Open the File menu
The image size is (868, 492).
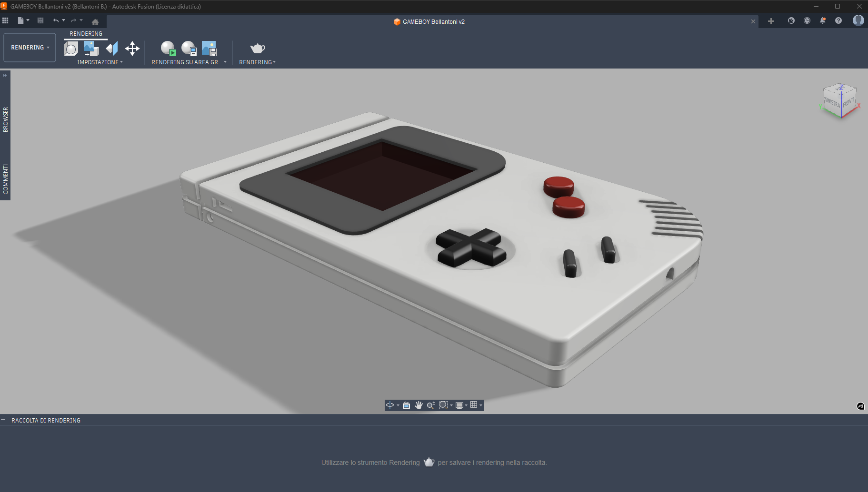click(x=21, y=20)
